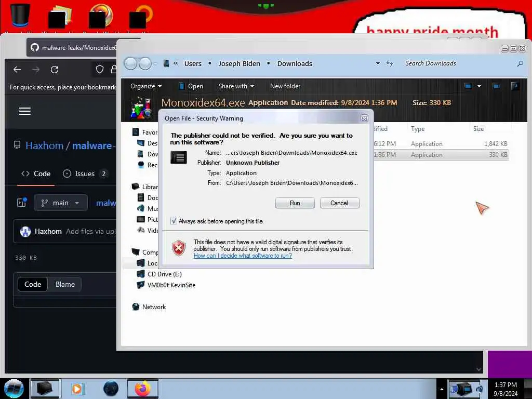The width and height of the screenshot is (532, 399).
Task: Sort files by the Size column header
Action: (x=478, y=129)
